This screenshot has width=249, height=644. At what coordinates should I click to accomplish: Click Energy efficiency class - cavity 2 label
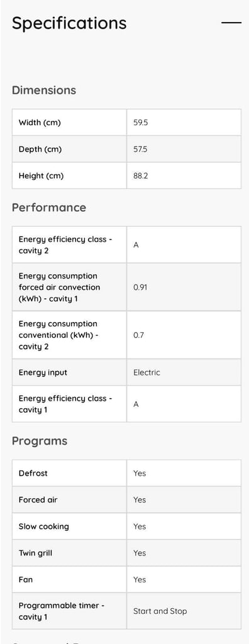pos(65,245)
